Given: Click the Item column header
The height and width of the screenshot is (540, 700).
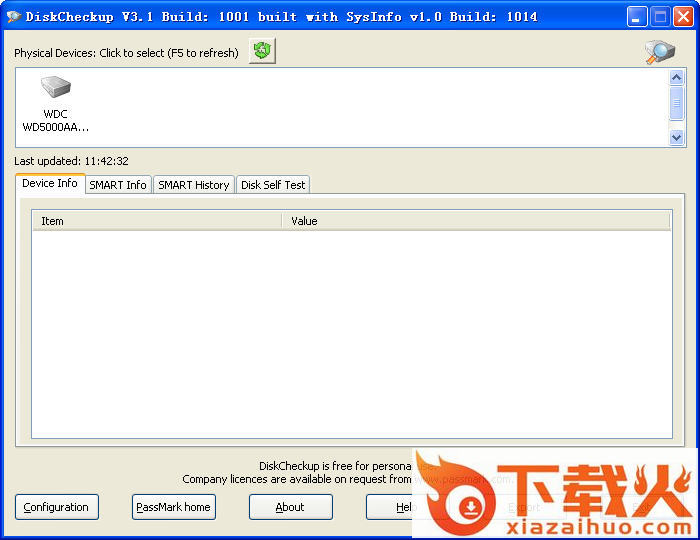Looking at the screenshot, I should click(157, 221).
